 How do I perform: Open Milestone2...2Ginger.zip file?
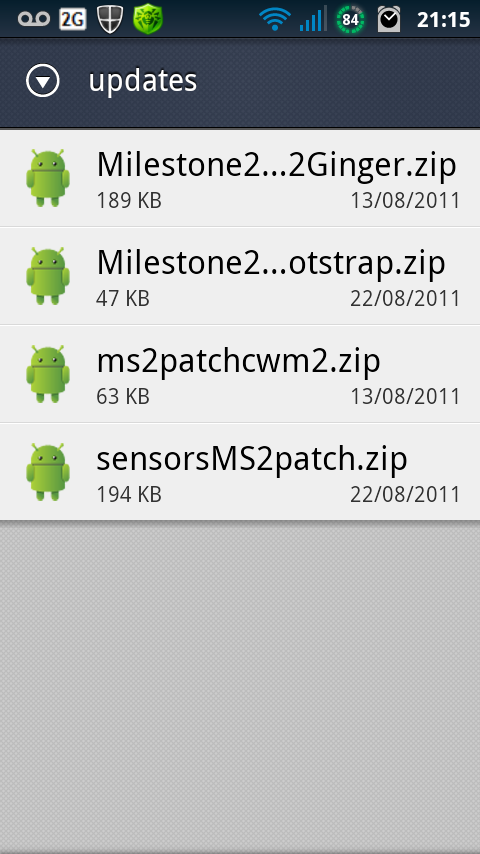coord(240,178)
